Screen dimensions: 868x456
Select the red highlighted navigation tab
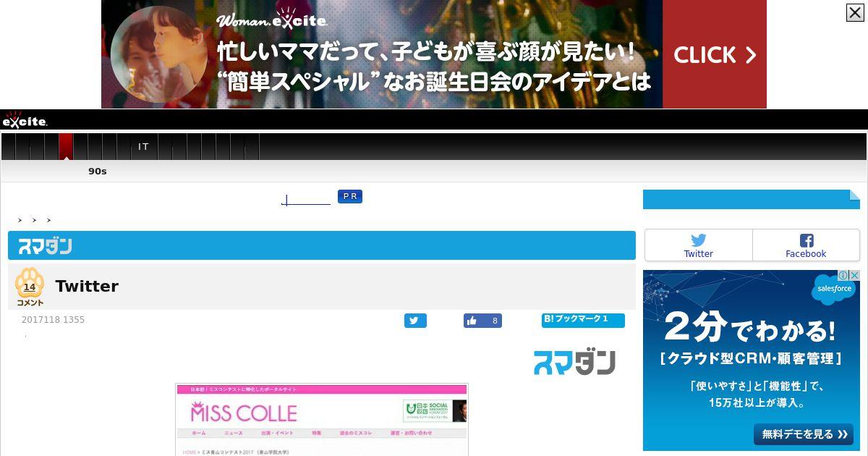click(66, 147)
